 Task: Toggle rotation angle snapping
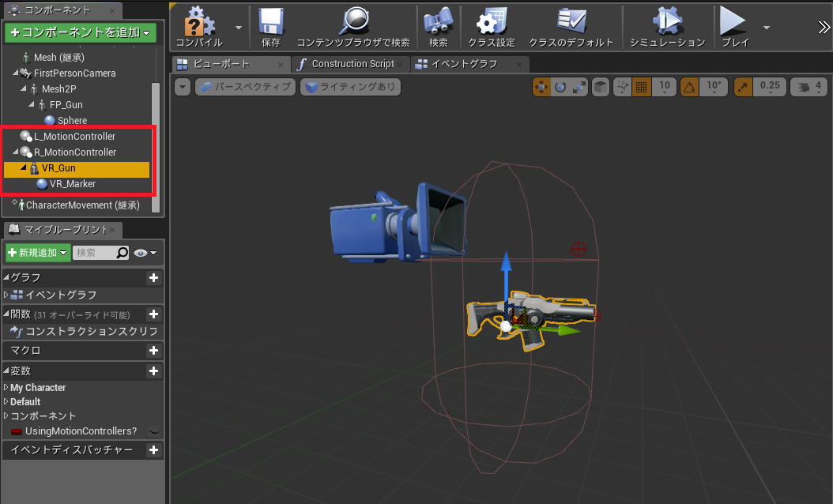point(691,86)
